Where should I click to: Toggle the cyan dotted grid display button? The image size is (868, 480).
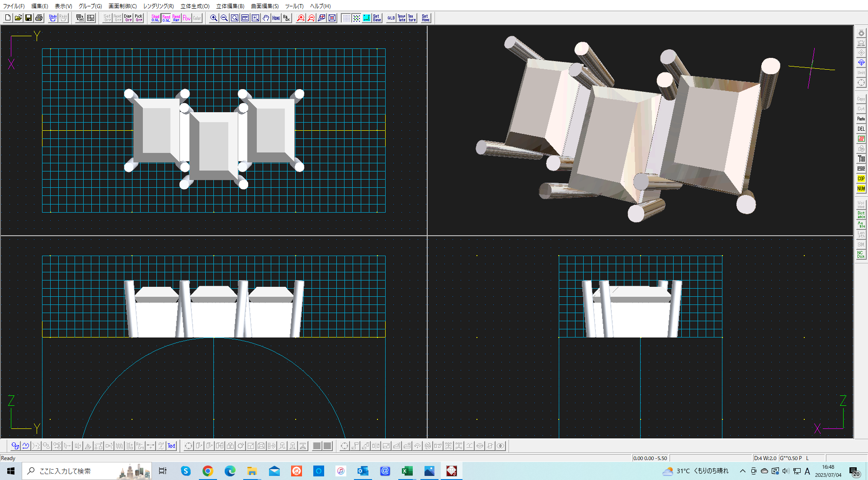367,18
